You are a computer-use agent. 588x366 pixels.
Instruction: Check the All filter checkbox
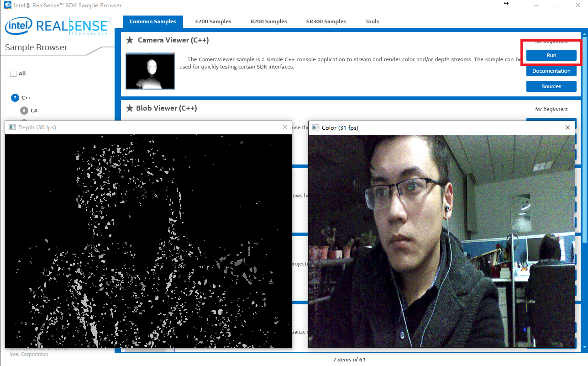13,74
